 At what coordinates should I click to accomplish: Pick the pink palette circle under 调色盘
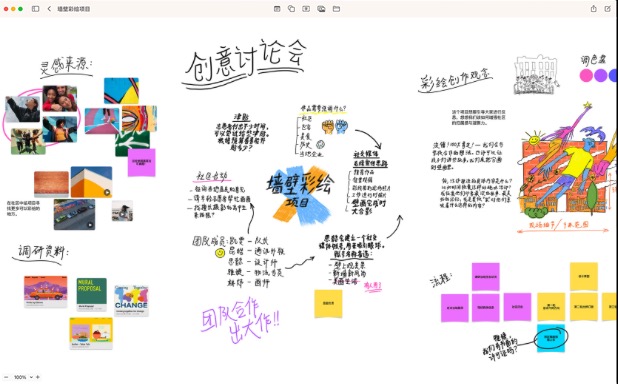point(586,75)
